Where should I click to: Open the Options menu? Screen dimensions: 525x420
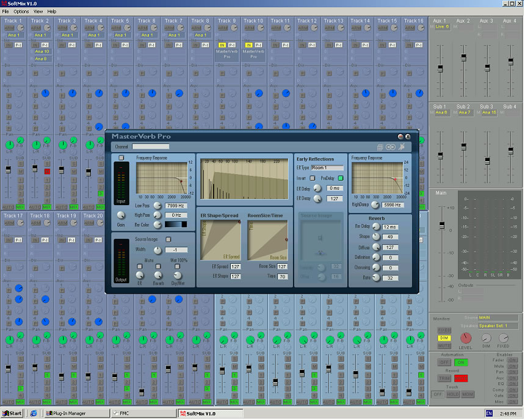tap(21, 12)
